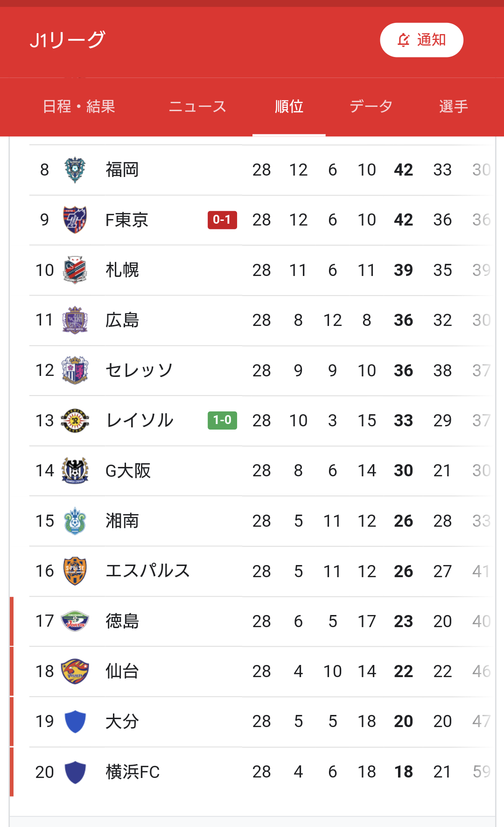Image resolution: width=504 pixels, height=827 pixels.
Task: Click the Shimizu S-Pulse crest icon
Action: coord(75,571)
